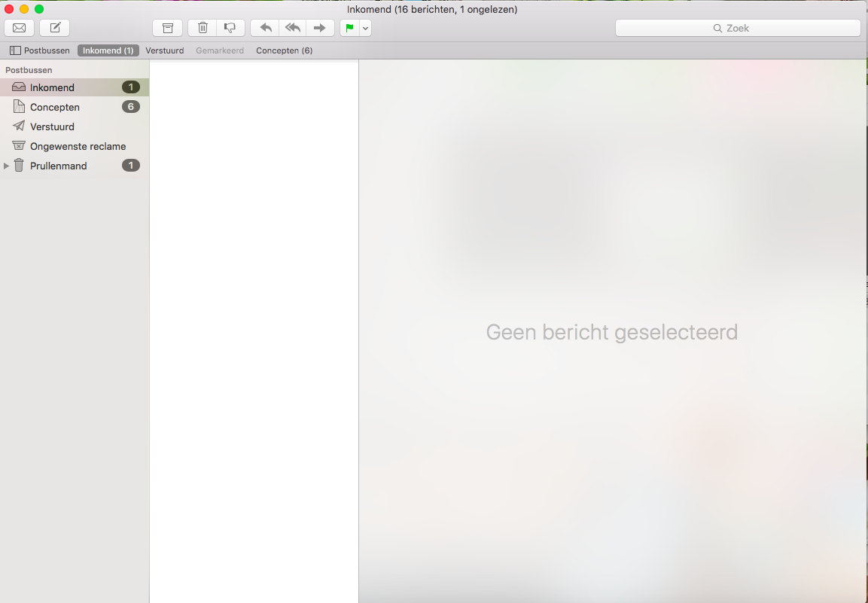
Task: Expand the Prullenmand disclosure triangle
Action: click(x=7, y=166)
